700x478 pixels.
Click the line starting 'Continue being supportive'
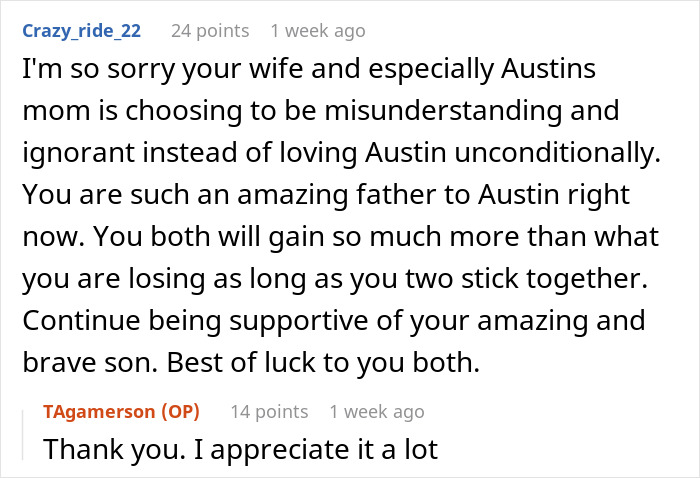coord(334,321)
